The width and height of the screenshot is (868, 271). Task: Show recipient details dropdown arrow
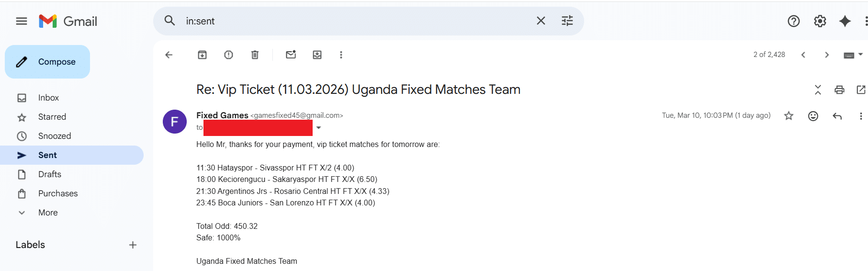click(x=319, y=128)
